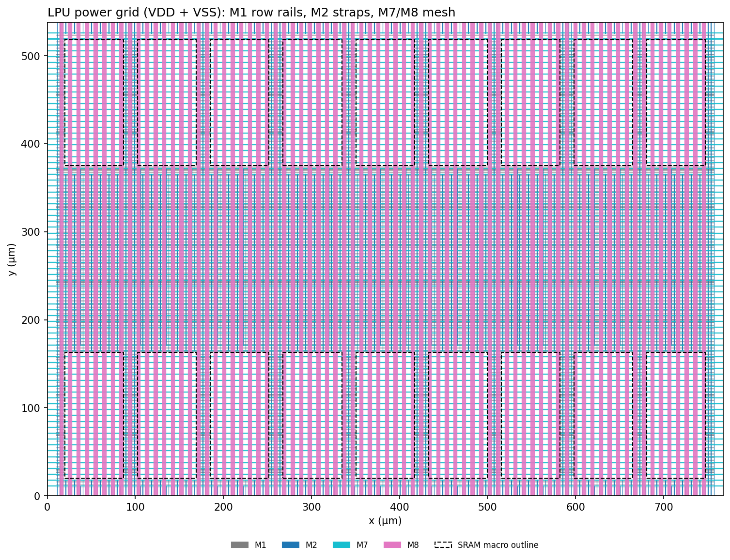Image resolution: width=730 pixels, height=560 pixels.
Task: Choose the "M7" legend label text
Action: 362,545
